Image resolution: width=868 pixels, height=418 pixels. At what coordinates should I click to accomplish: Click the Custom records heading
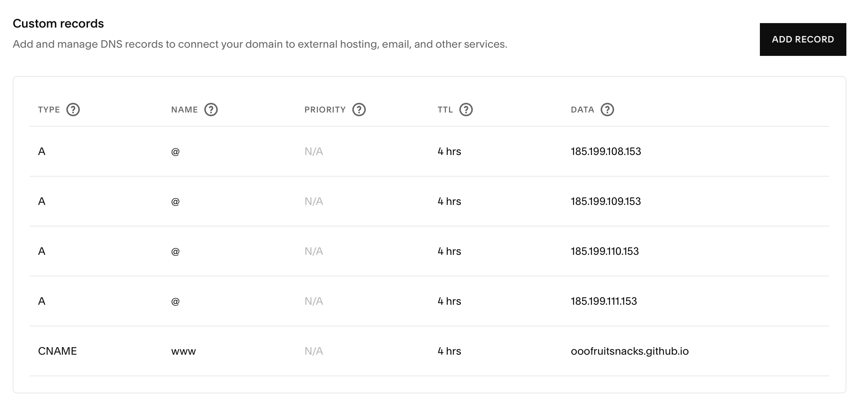(x=58, y=23)
